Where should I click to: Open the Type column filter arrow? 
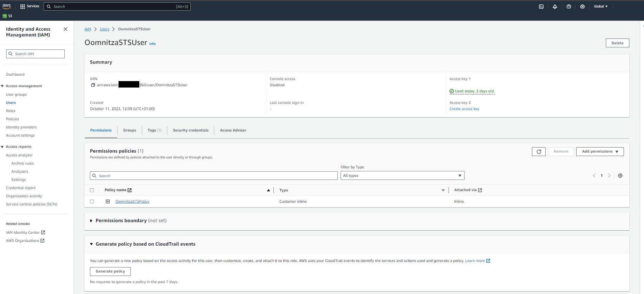[x=443, y=190]
